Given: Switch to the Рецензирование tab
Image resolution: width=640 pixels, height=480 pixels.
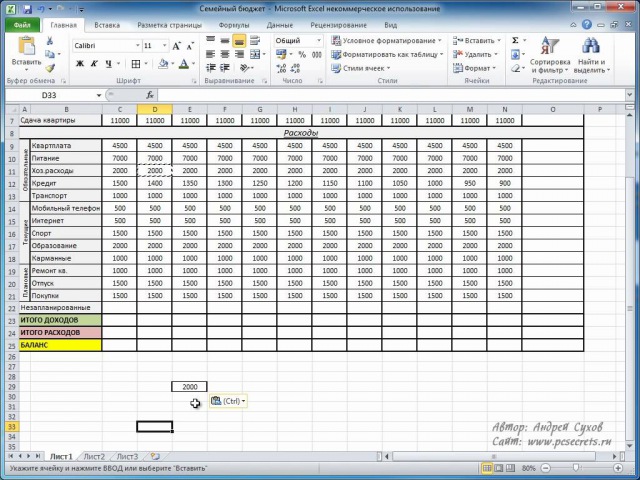Looking at the screenshot, I should coord(338,25).
